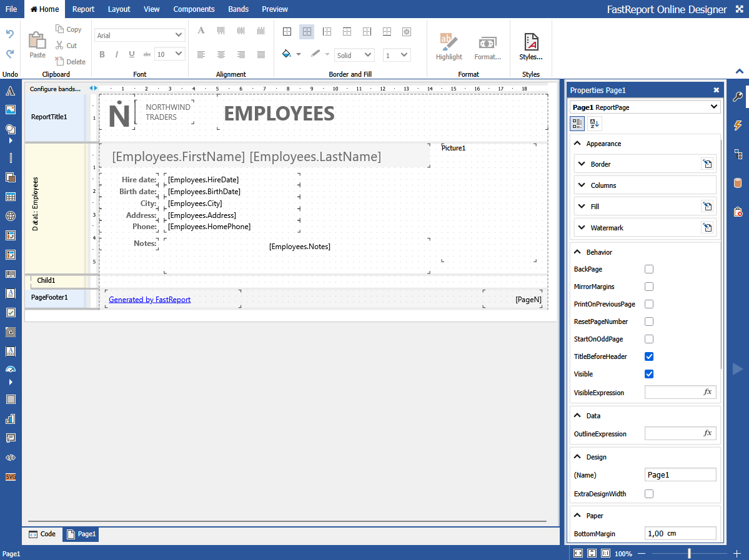
Task: Switch to the Code tab
Action: [42, 534]
